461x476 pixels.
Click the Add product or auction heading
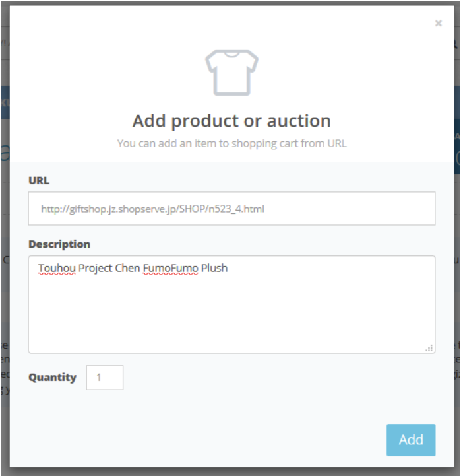(231, 121)
